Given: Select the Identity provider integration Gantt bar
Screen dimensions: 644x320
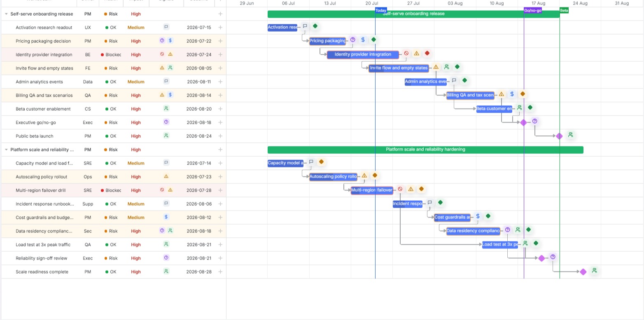Looking at the screenshot, I should tap(363, 55).
